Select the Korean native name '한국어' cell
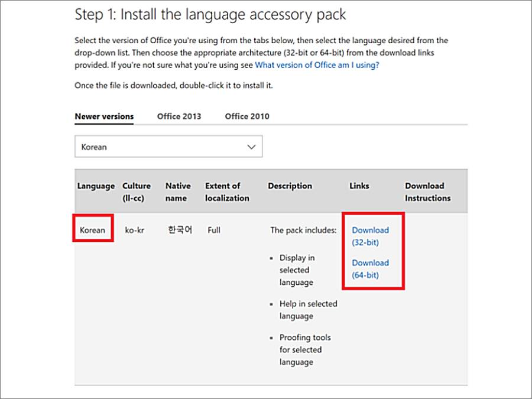532x399 pixels. pyautogui.click(x=180, y=230)
